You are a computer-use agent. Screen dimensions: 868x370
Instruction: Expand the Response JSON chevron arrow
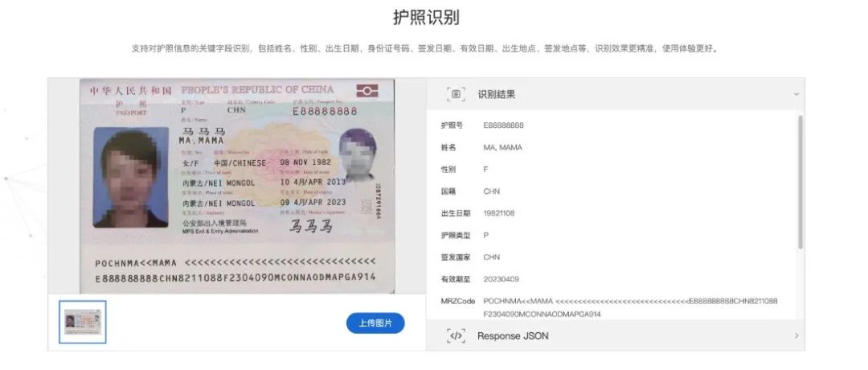[x=796, y=335]
